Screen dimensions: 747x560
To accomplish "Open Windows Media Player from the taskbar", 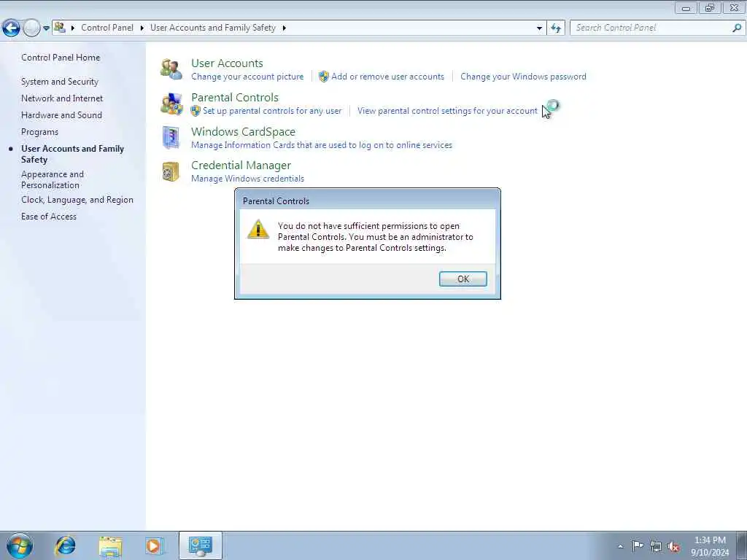I will [x=154, y=545].
